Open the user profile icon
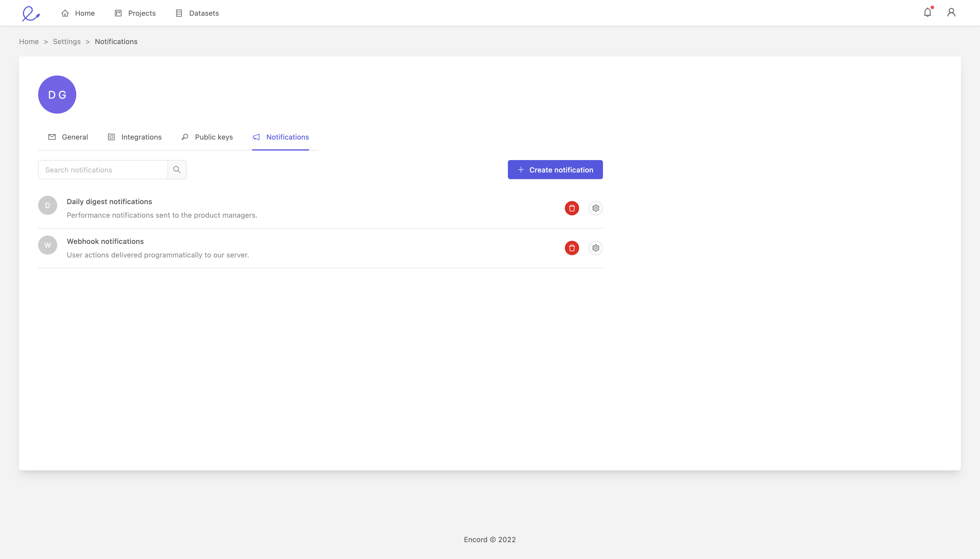Image resolution: width=980 pixels, height=559 pixels. (951, 12)
